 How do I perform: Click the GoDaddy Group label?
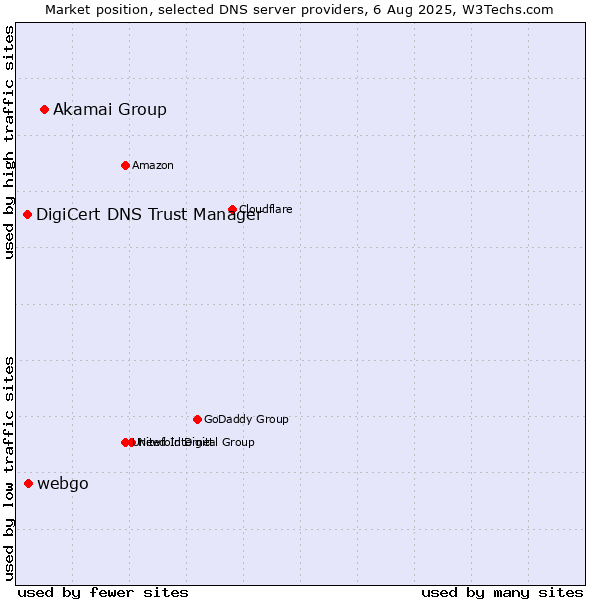[x=246, y=419]
